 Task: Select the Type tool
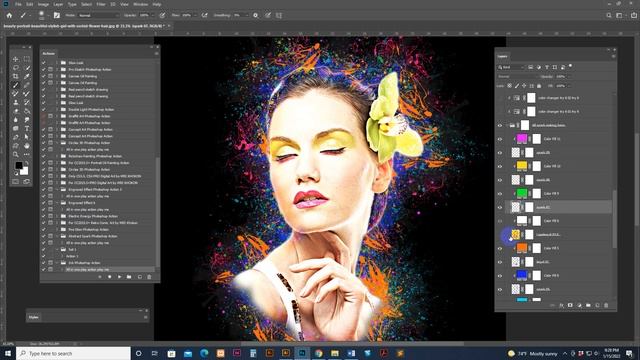[27, 129]
